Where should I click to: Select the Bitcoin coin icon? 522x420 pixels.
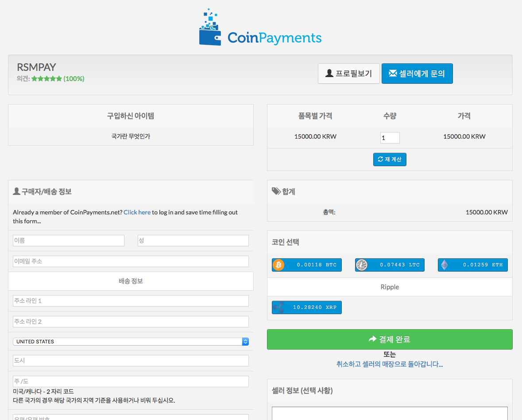click(x=278, y=265)
